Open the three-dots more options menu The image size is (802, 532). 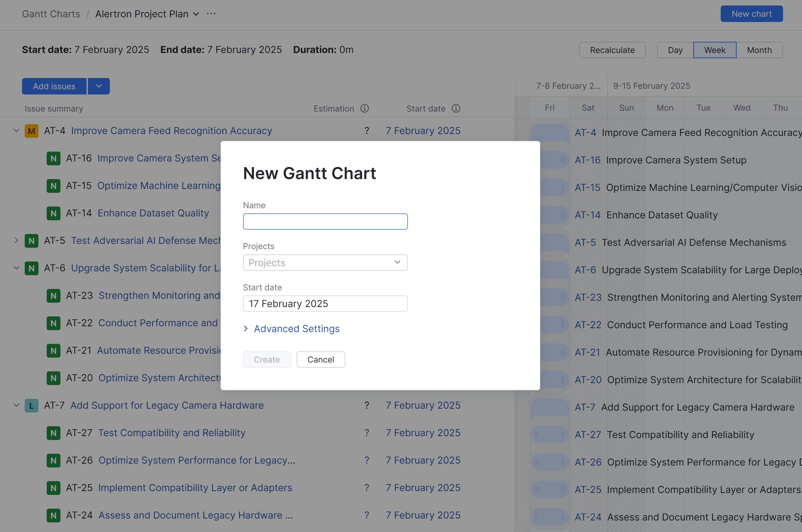point(211,14)
